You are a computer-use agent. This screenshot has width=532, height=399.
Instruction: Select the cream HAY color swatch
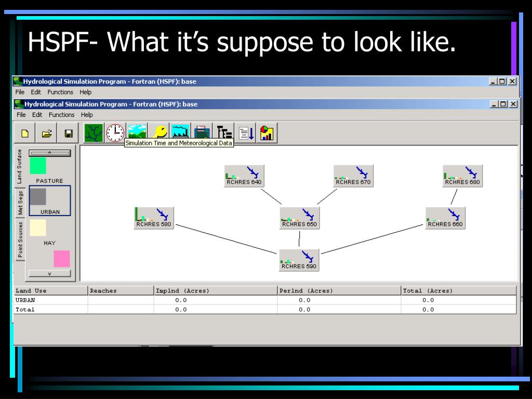(x=37, y=228)
